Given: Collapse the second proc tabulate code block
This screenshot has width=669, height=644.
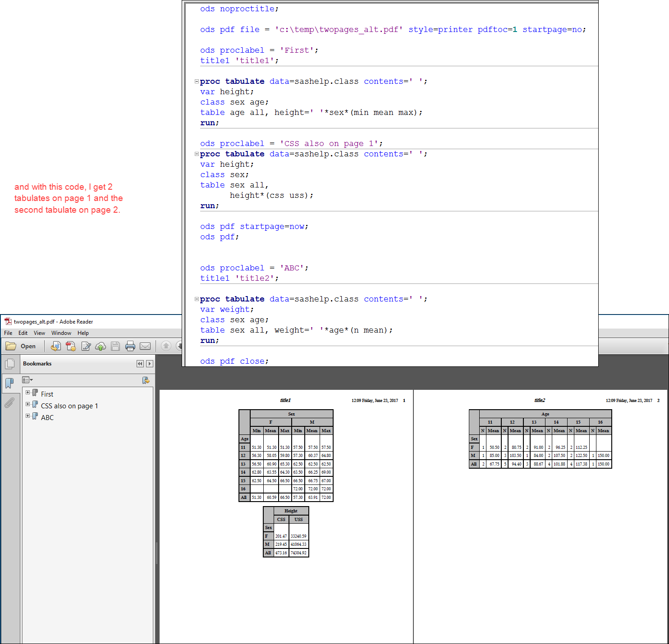Looking at the screenshot, I should click(197, 154).
